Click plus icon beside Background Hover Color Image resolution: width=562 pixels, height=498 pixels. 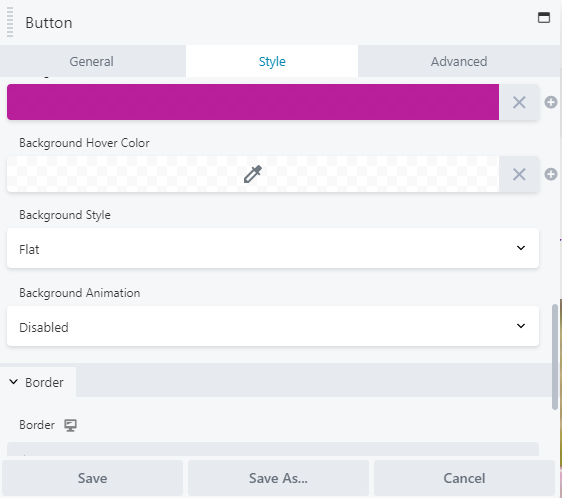click(x=551, y=175)
